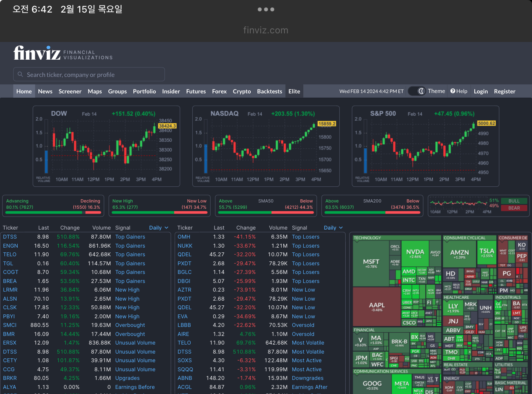Viewport: 532px width, 394px height.
Task: Click the Register link
Action: (x=505, y=91)
